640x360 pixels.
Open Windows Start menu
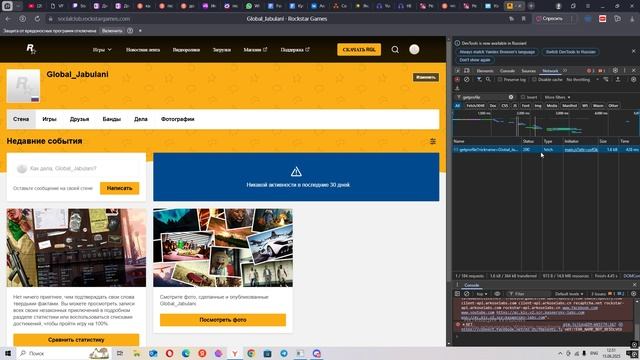point(8,353)
